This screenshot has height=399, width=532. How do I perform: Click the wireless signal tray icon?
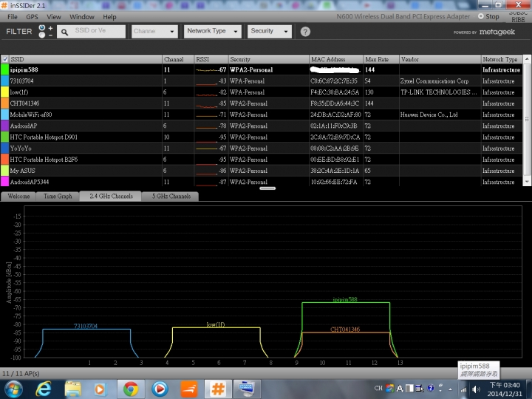coord(463,390)
